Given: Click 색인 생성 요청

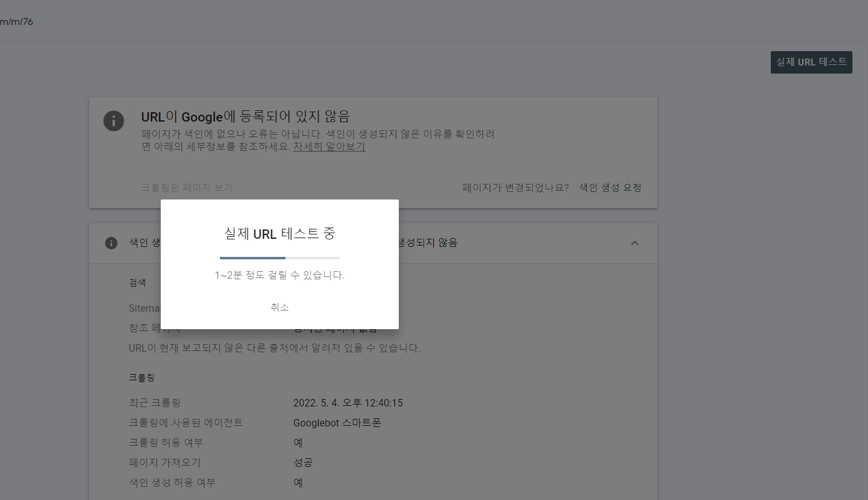Looking at the screenshot, I should [610, 188].
